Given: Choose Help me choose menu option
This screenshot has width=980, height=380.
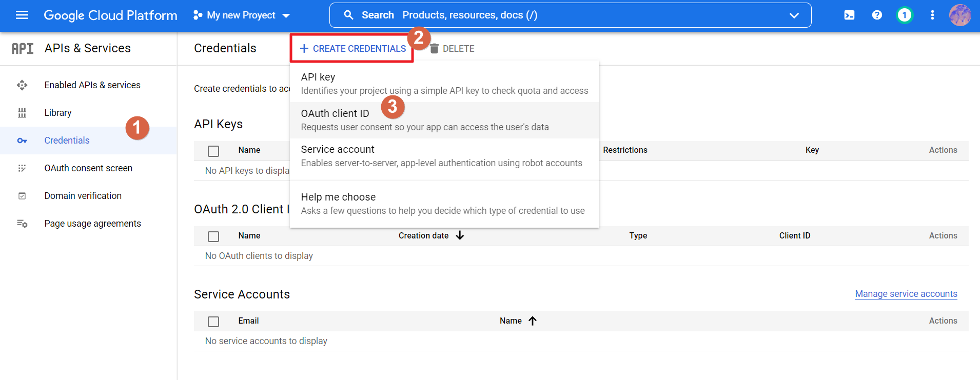Looking at the screenshot, I should pos(444,204).
